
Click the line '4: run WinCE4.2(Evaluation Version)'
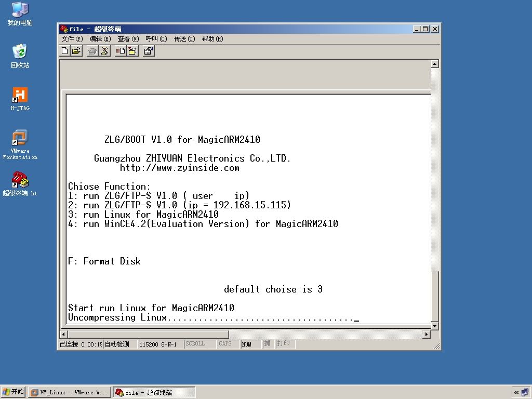203,224
